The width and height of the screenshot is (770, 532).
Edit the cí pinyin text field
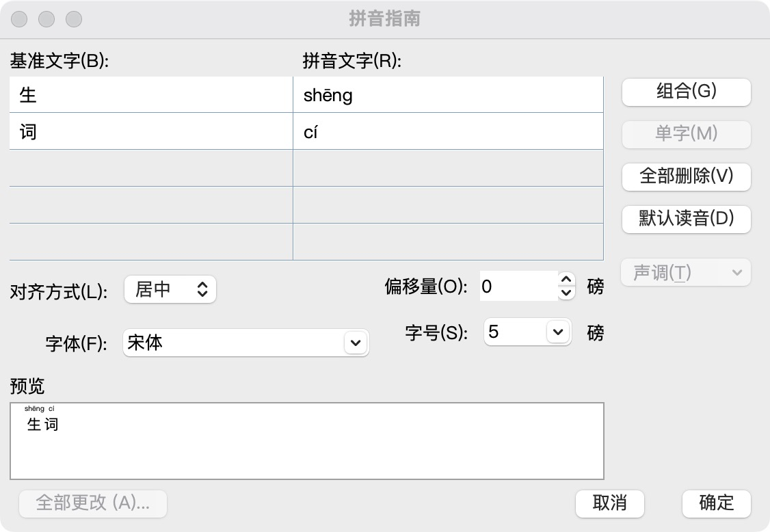click(448, 131)
